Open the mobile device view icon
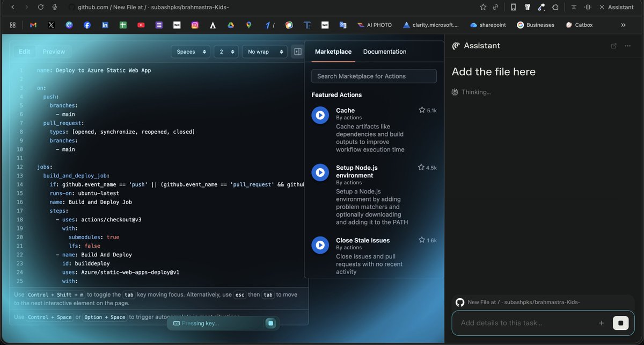 coord(514,7)
